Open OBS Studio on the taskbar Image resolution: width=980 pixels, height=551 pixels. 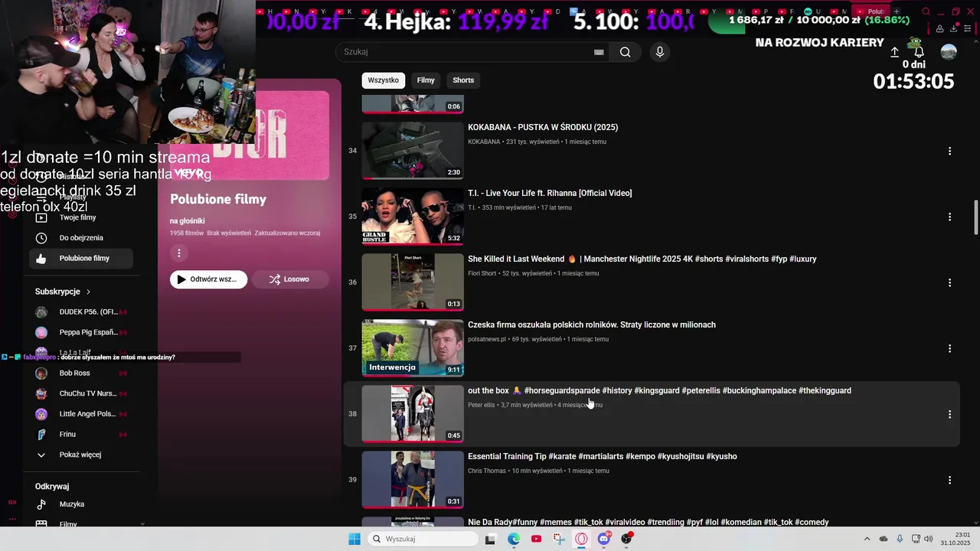click(626, 539)
